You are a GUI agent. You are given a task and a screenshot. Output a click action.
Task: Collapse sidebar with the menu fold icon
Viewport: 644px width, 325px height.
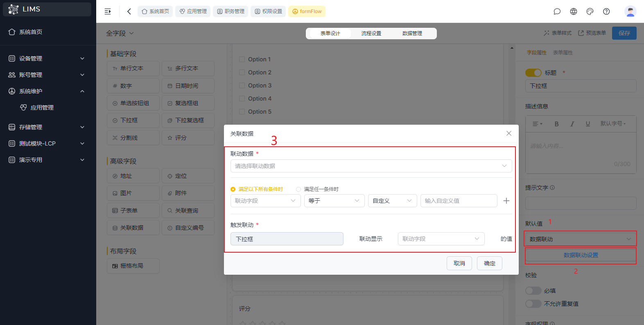(108, 11)
